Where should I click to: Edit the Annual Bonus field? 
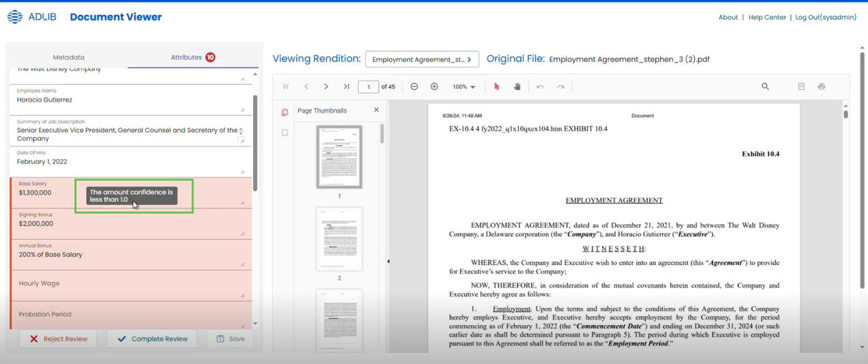pyautogui.click(x=131, y=255)
